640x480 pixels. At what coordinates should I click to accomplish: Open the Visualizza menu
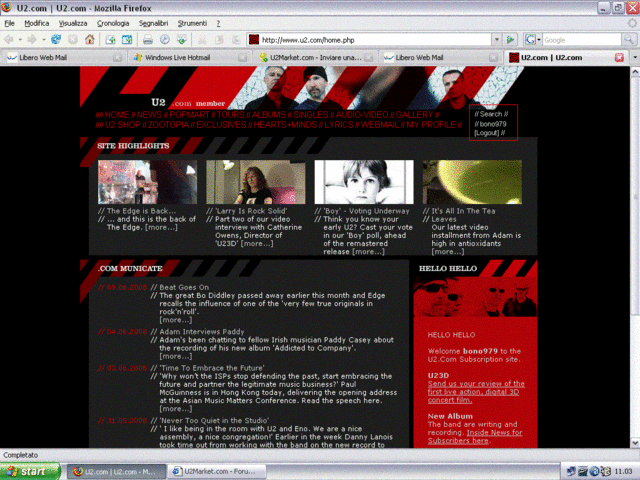tap(73, 23)
